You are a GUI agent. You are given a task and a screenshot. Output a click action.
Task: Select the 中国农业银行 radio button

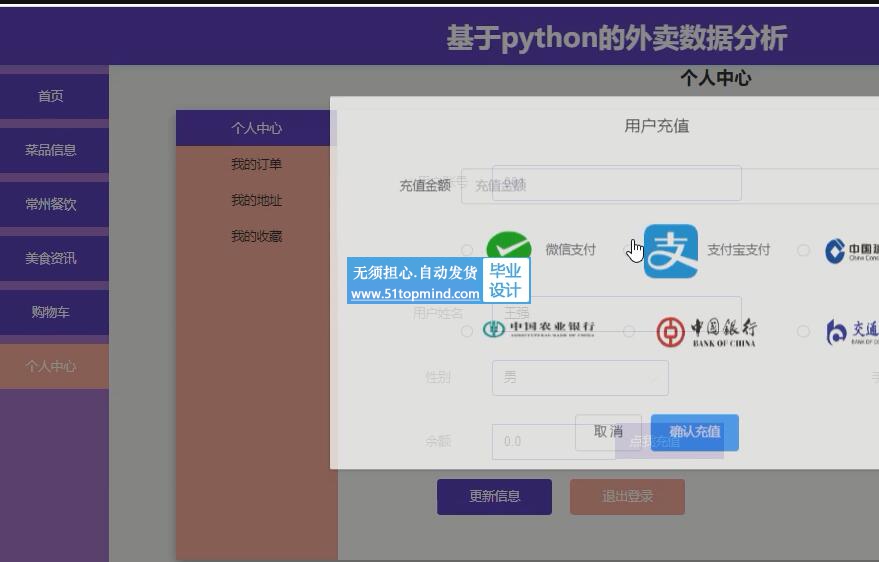(466, 331)
